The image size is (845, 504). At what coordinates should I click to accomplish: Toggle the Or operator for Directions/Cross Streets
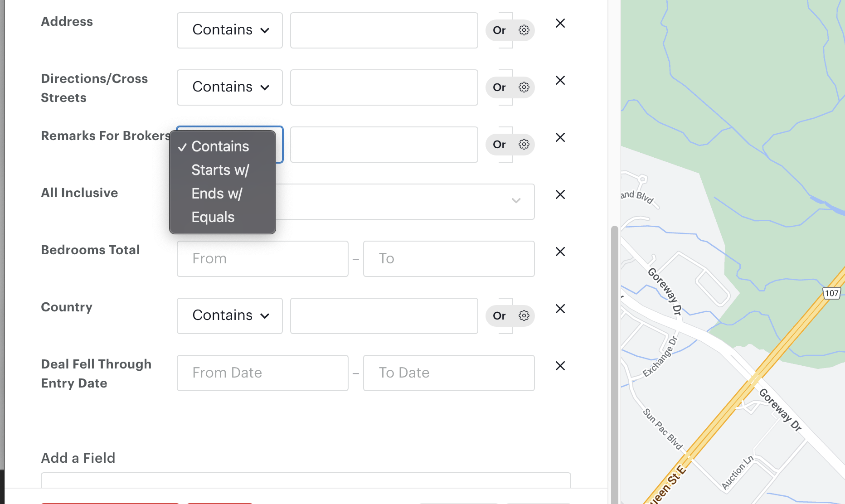(499, 87)
